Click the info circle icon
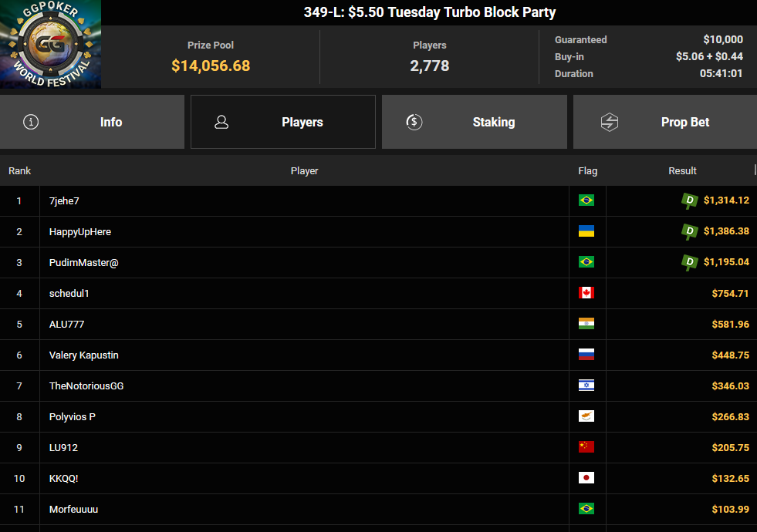 [31, 122]
